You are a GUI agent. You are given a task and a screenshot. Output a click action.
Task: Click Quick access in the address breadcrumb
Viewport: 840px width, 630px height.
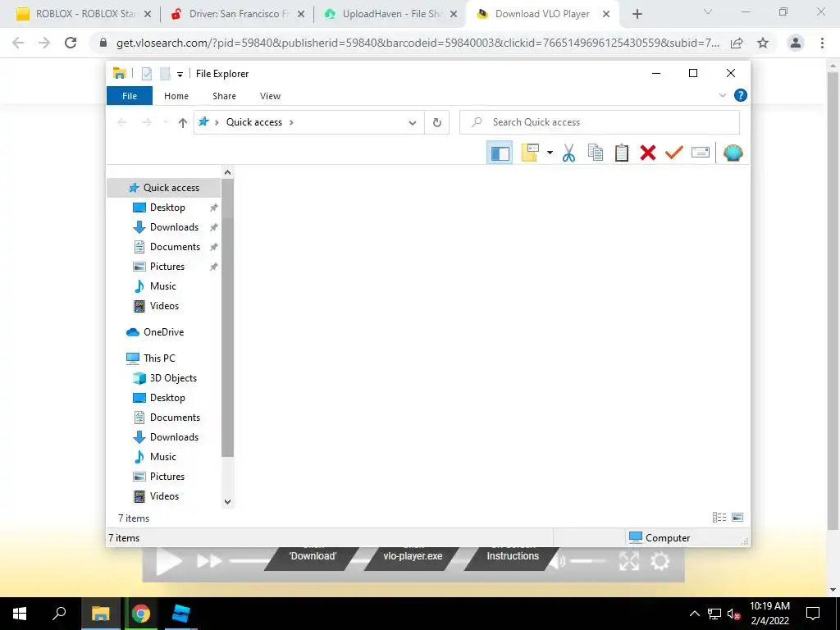coord(254,122)
